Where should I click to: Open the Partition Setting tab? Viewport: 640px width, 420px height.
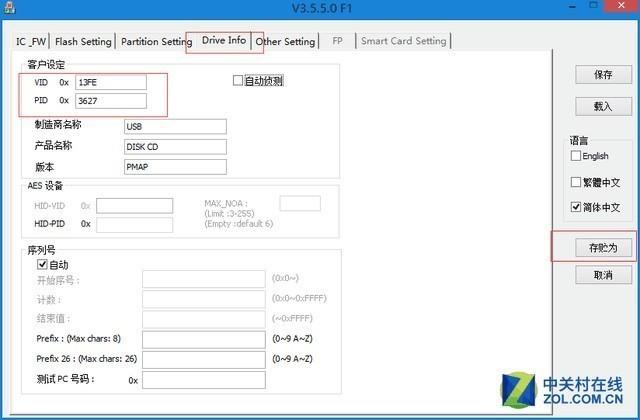tap(156, 42)
